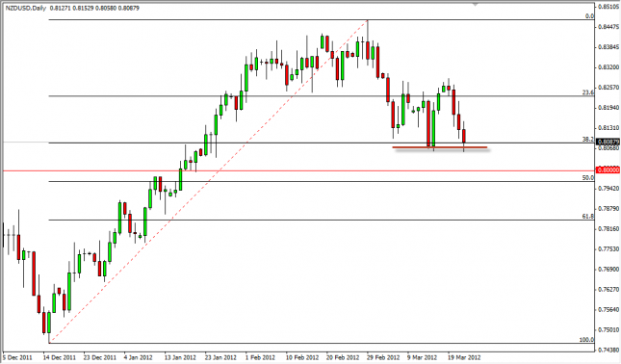Click the 23 Dec 2011 date label
The height and width of the screenshot is (364, 621).
click(x=100, y=357)
